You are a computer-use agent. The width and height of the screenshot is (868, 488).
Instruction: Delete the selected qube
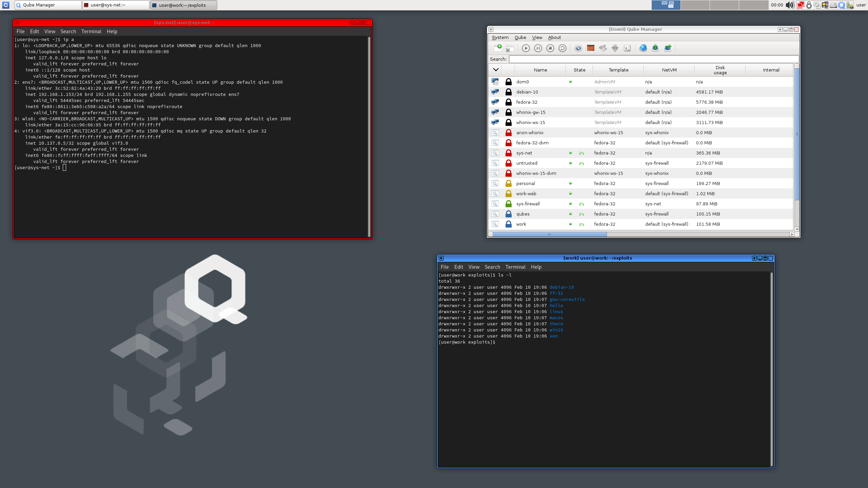pos(509,48)
